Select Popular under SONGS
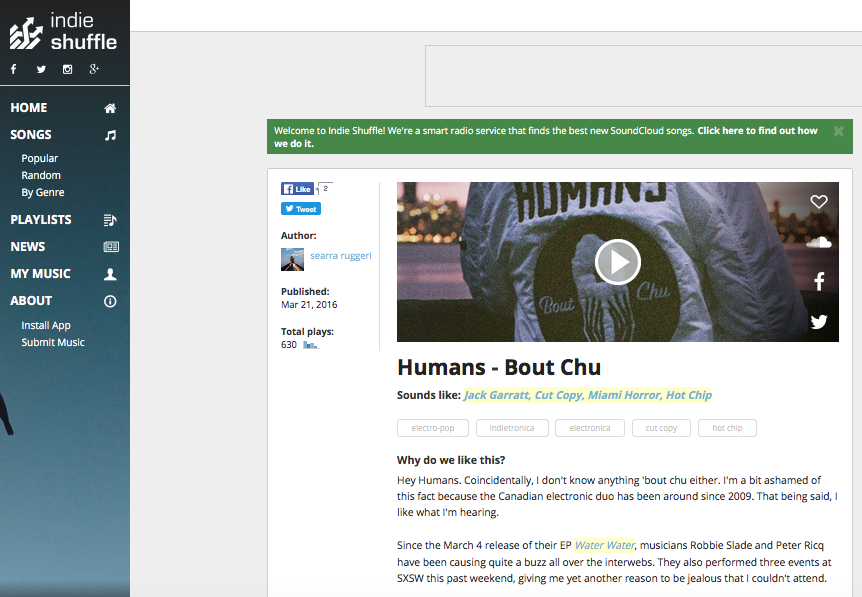 click(x=41, y=158)
